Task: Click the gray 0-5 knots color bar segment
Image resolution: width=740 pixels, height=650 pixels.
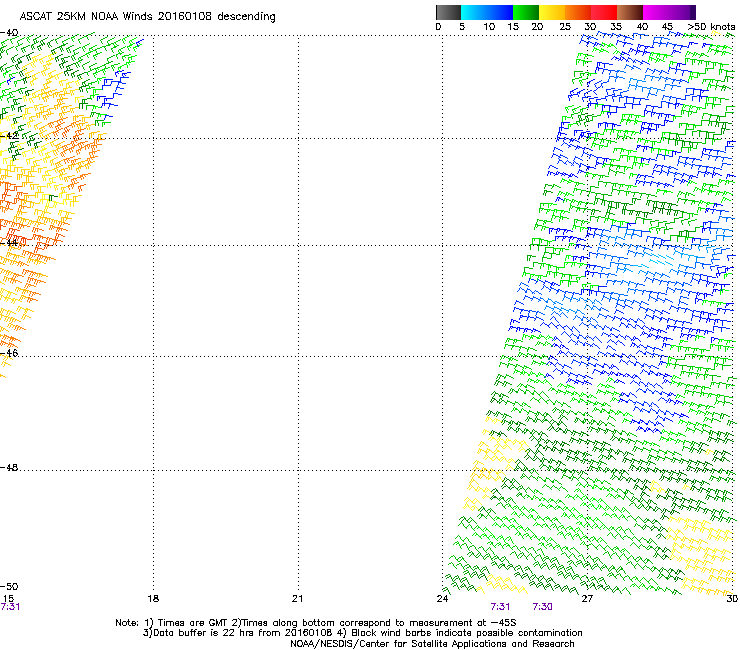Action: (448, 12)
